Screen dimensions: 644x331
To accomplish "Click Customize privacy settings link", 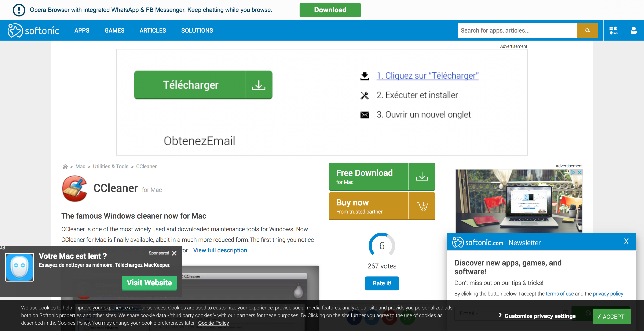I will (539, 316).
